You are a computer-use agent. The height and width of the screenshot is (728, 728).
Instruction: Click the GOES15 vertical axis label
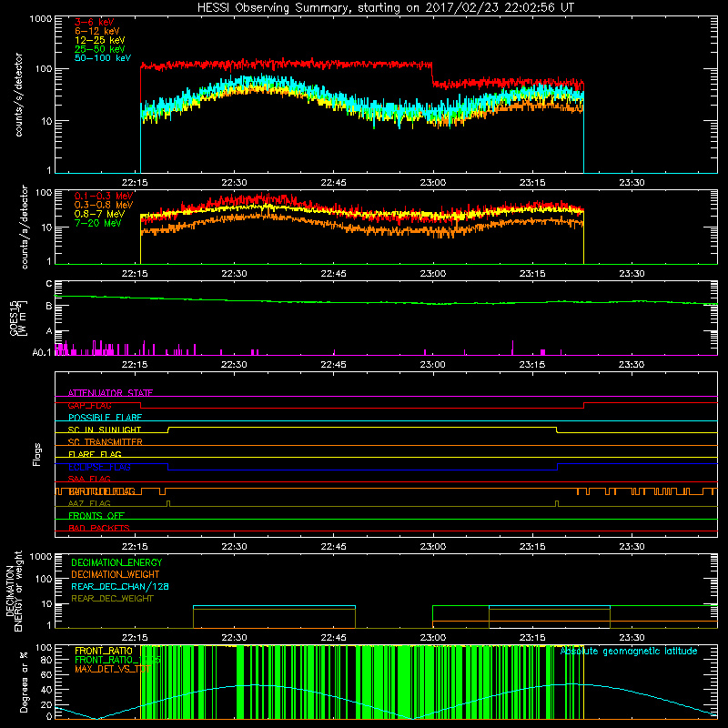tap(18, 318)
